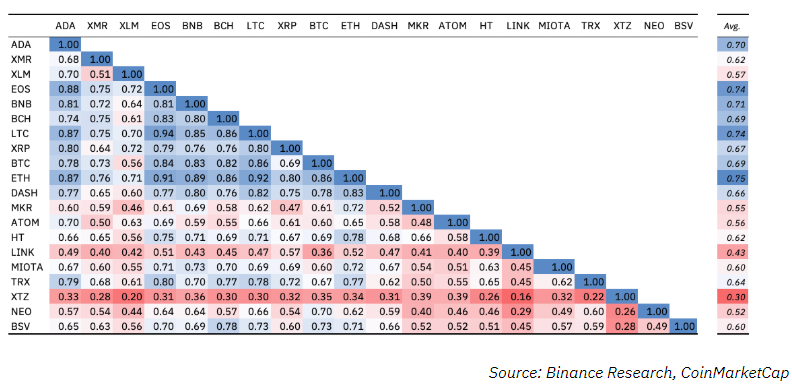Click the Source: Binance Research, CoinMarketCap text
792x385 pixels.
coord(638,373)
